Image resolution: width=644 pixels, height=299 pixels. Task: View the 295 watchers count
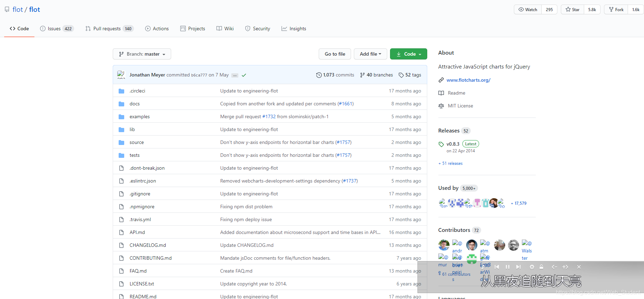coord(549,9)
